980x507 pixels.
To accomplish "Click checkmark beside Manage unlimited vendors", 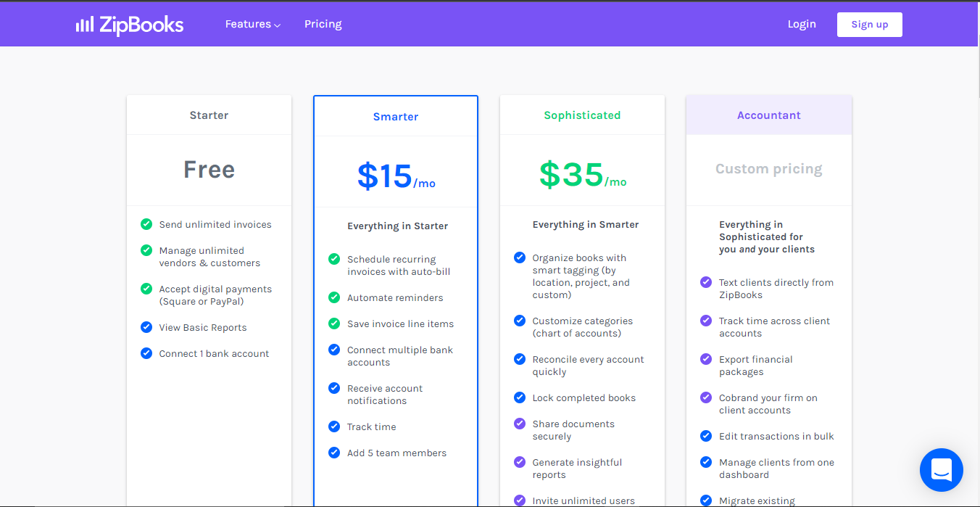I will click(146, 250).
